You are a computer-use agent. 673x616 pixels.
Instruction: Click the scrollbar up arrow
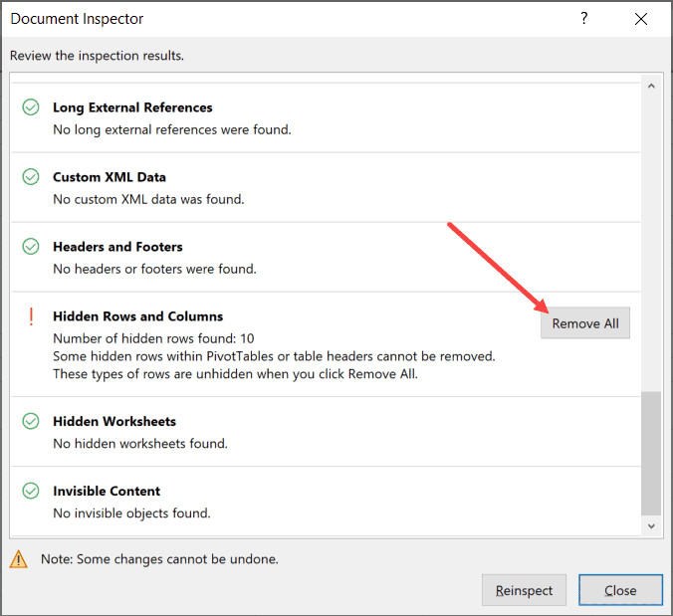(x=652, y=87)
